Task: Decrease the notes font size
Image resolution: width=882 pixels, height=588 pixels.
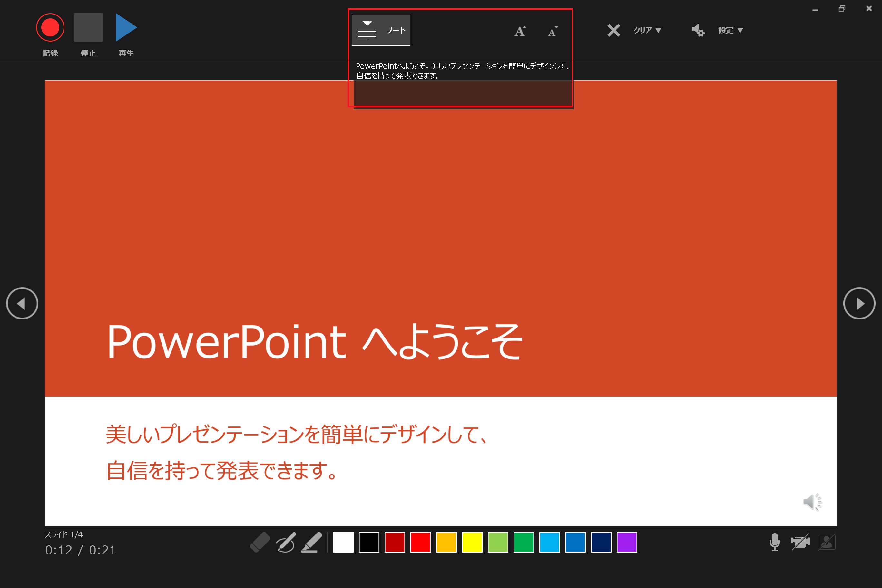Action: pos(553,31)
